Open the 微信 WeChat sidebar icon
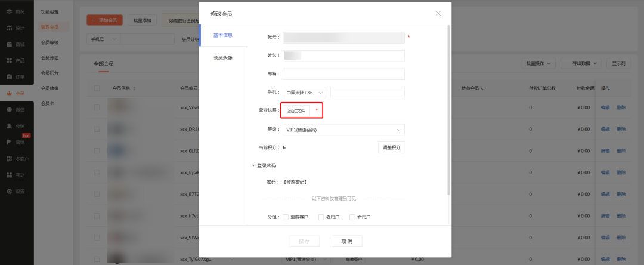644x265 pixels. (x=10, y=109)
